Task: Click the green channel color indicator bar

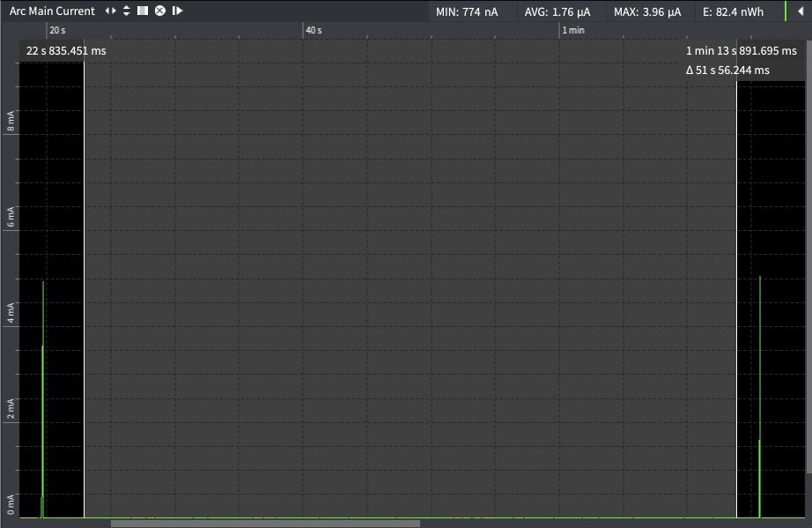Action: (786, 11)
